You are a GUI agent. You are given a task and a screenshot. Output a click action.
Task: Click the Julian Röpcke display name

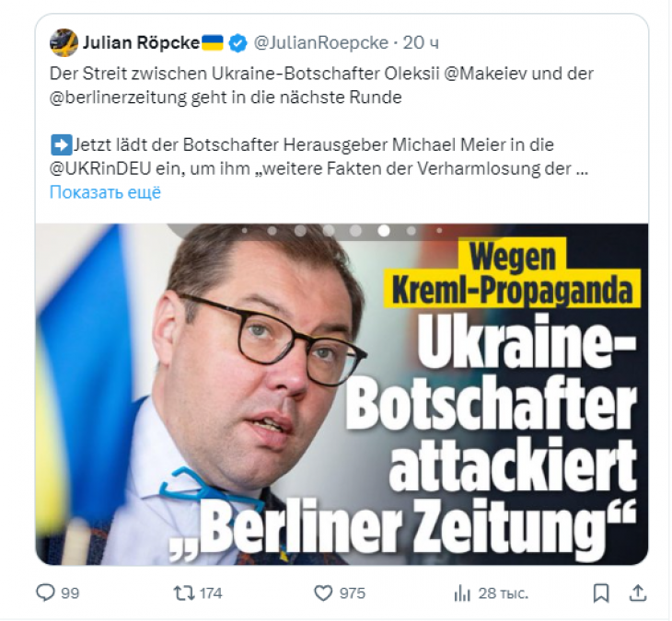[x=142, y=43]
